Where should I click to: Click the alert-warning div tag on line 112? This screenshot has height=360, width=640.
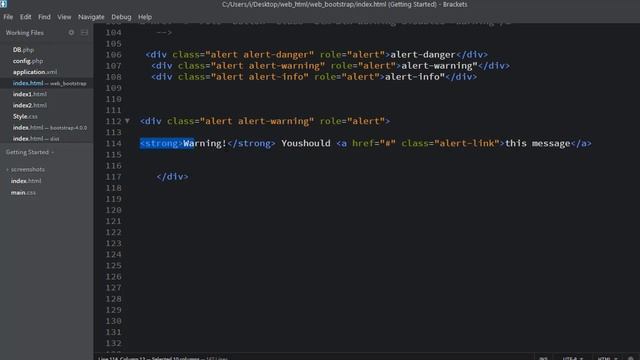click(x=264, y=121)
